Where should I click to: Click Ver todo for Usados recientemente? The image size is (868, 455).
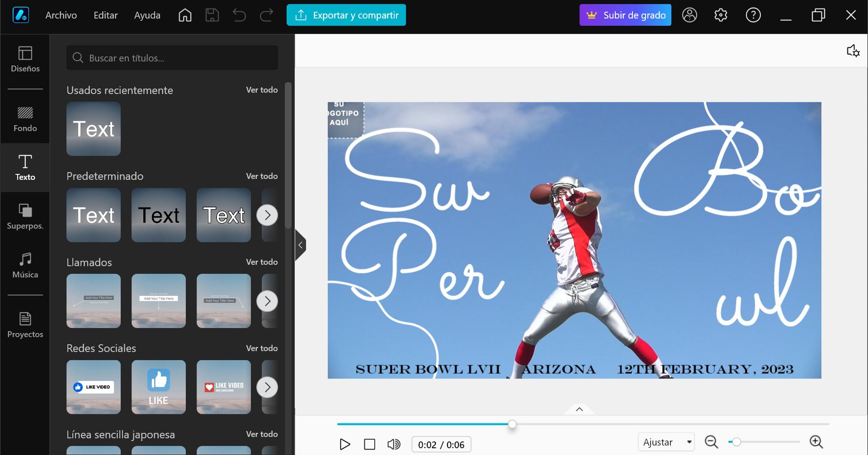point(262,90)
